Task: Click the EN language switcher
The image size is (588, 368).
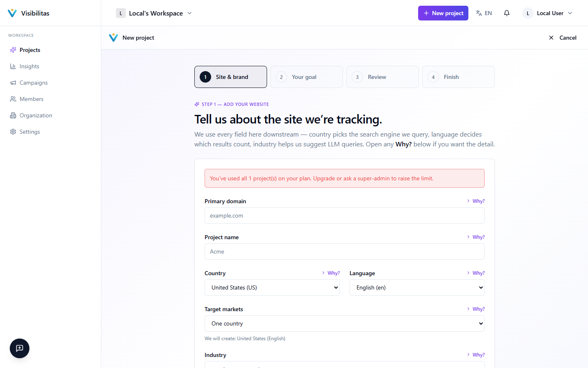Action: (484, 13)
